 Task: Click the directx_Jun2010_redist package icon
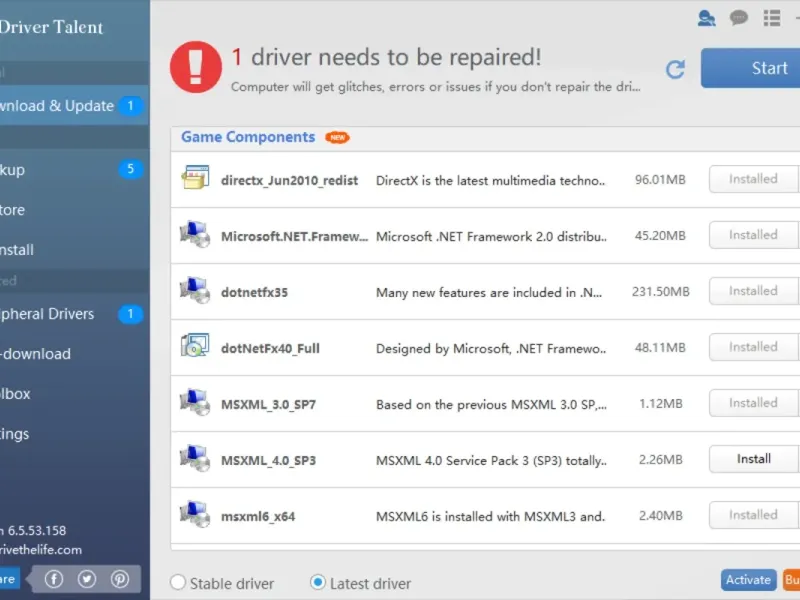click(195, 178)
